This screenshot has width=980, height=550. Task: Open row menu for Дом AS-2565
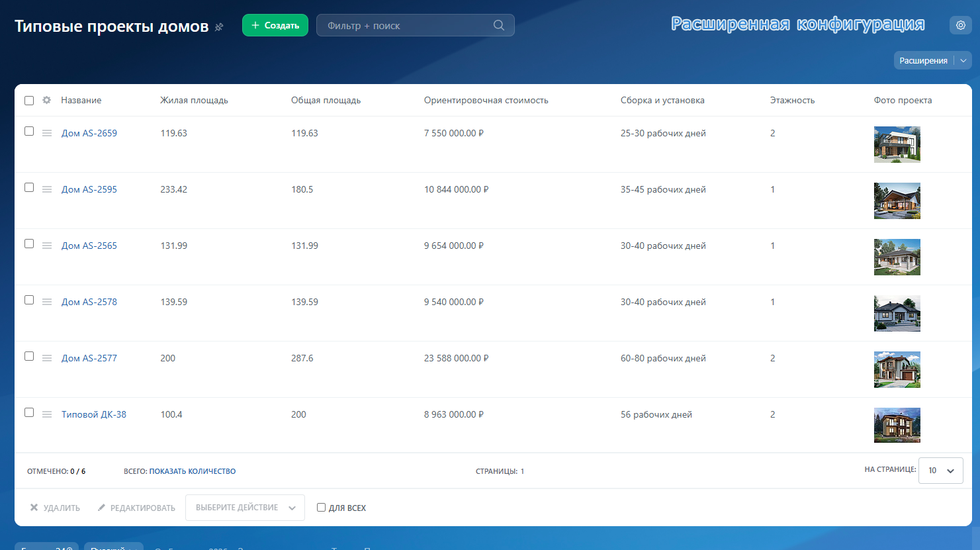pos(47,246)
